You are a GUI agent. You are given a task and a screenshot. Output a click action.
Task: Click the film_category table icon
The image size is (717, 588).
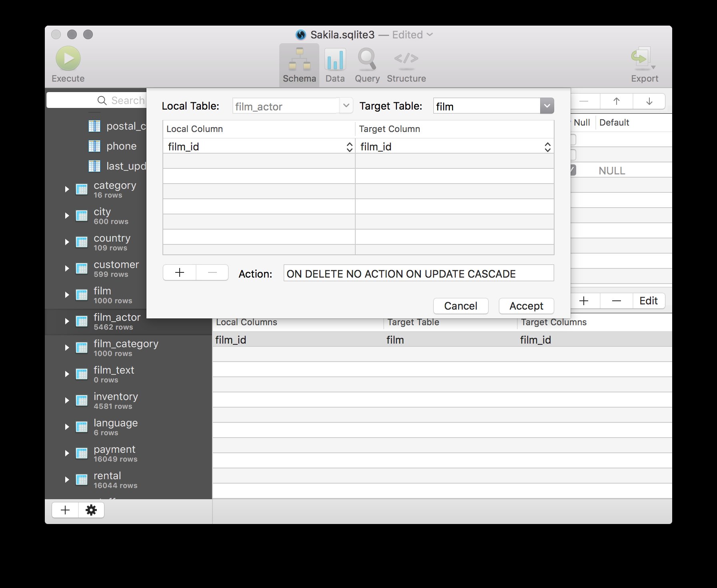(82, 348)
